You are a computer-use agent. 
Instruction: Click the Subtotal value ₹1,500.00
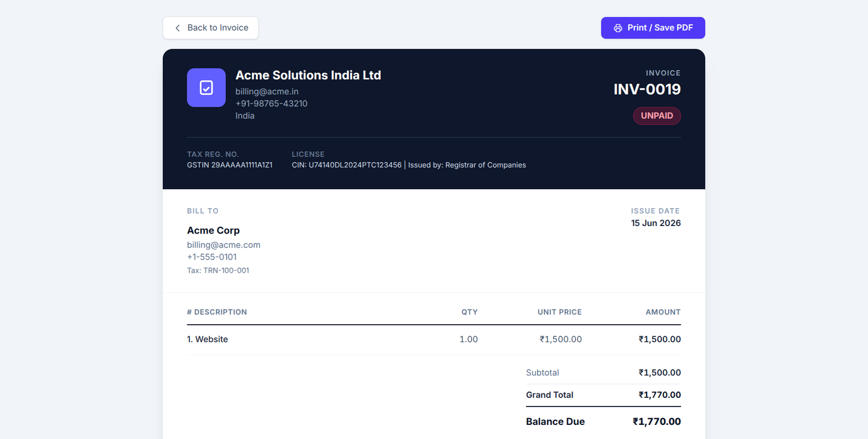(x=659, y=373)
